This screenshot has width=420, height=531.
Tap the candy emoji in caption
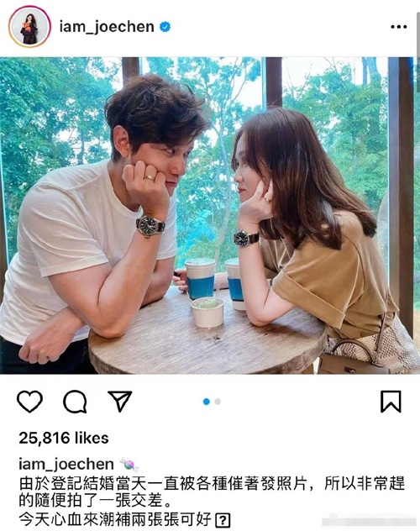pos(129,465)
